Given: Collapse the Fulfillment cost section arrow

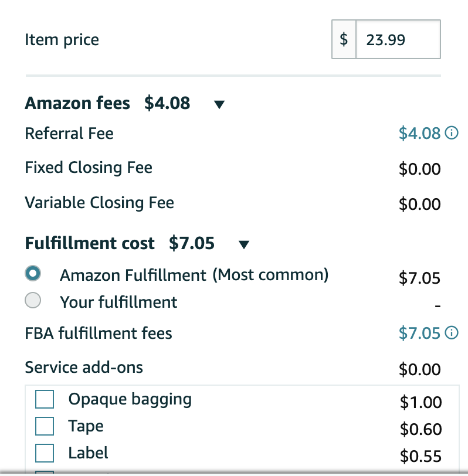Looking at the screenshot, I should coord(244,244).
